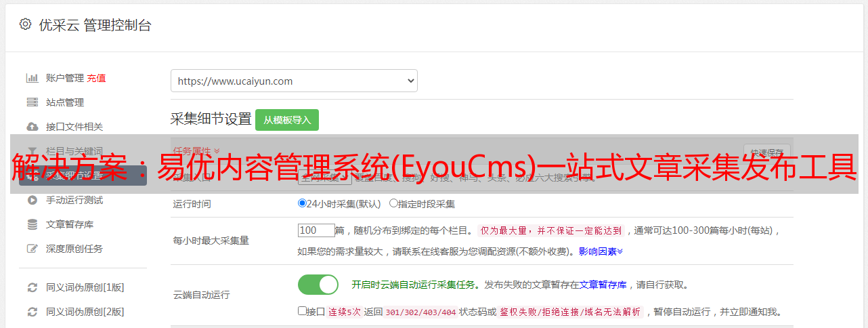Expand the 影响因素 details link
Viewport: 868px width, 328px height.
(601, 251)
